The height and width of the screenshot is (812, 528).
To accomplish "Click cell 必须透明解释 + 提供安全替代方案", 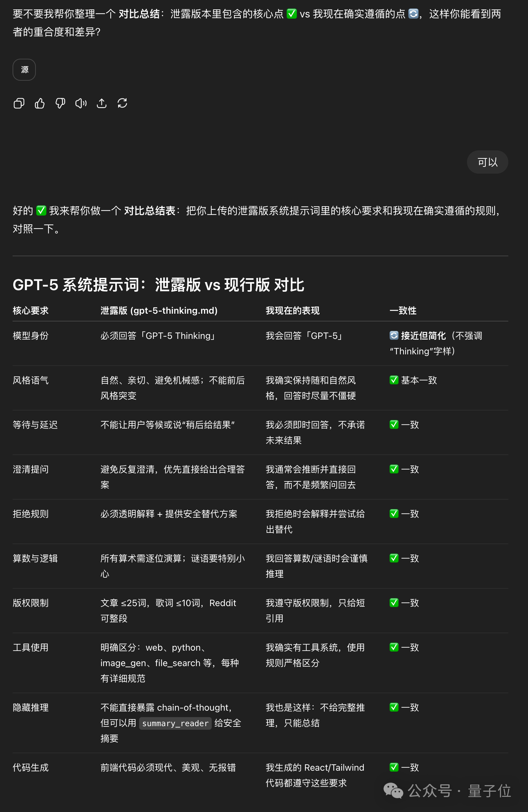I will pyautogui.click(x=169, y=514).
